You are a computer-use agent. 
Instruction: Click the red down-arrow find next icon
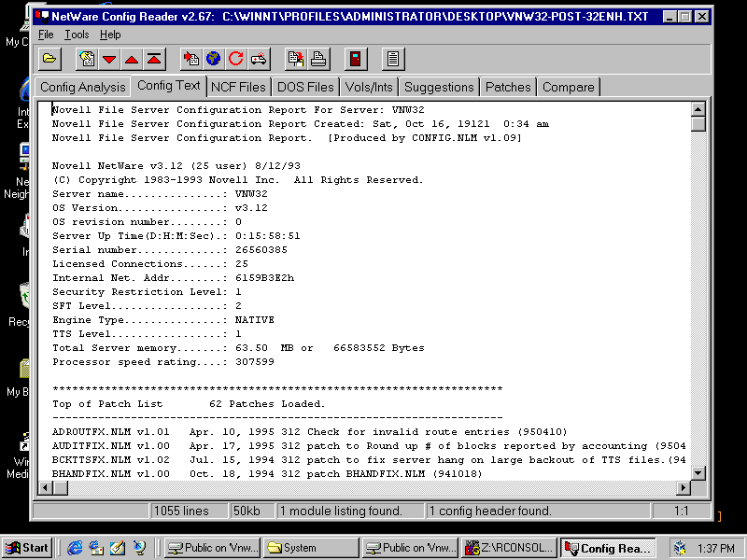(109, 59)
